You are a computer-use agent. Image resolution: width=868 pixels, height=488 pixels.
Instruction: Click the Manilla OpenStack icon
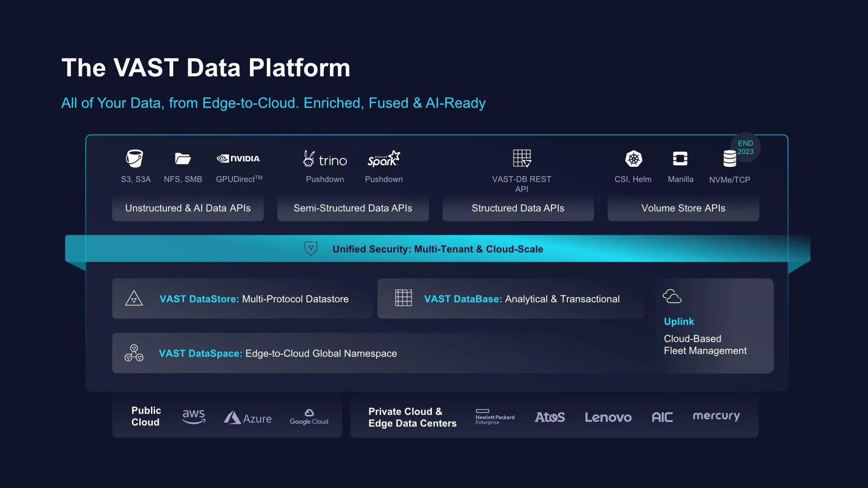[x=680, y=159]
